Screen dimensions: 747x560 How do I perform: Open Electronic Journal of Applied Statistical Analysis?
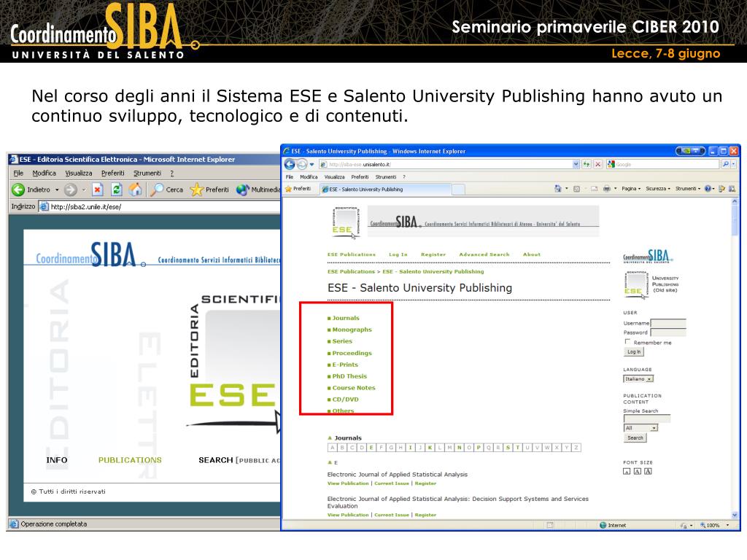point(398,474)
